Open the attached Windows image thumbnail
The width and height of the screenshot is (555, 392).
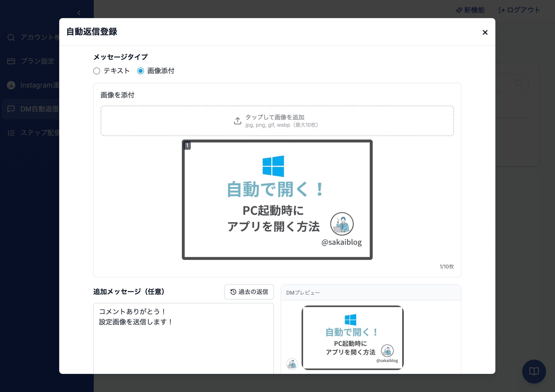(x=277, y=200)
